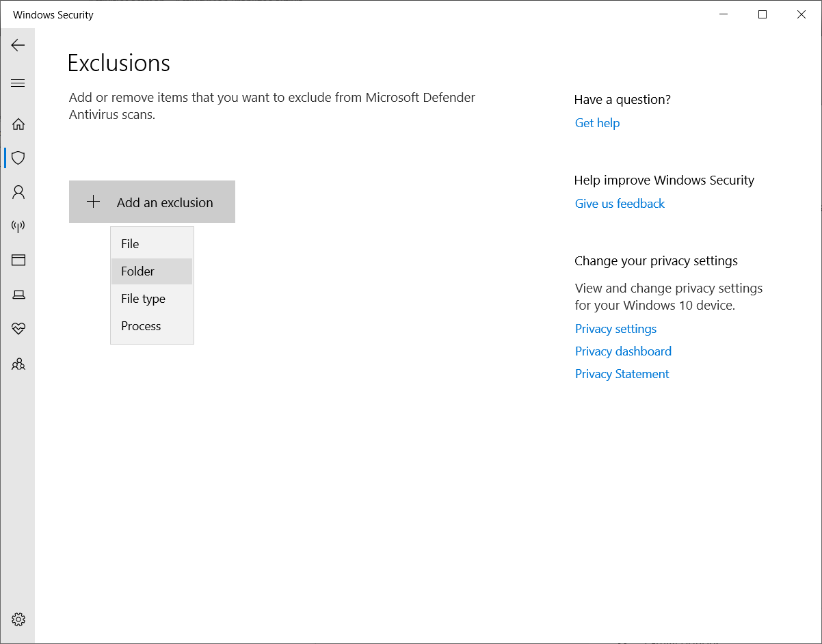Open the Privacy Statement link
The height and width of the screenshot is (644, 822).
coord(622,374)
